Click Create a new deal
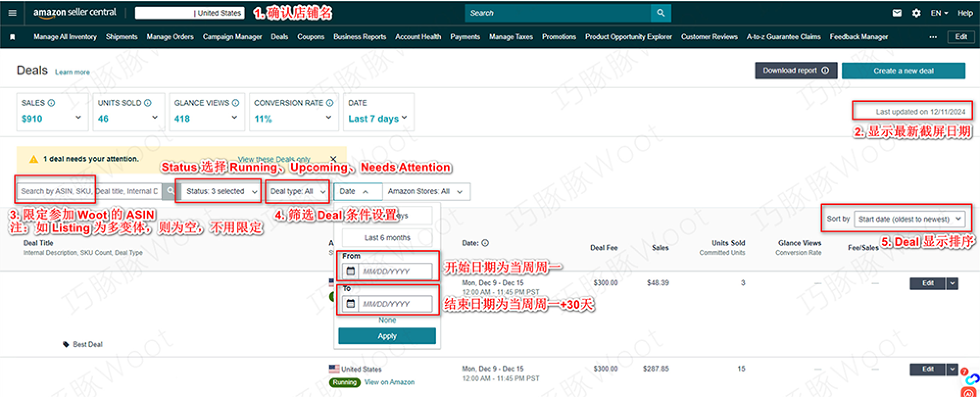The width and height of the screenshot is (980, 397). tap(904, 71)
